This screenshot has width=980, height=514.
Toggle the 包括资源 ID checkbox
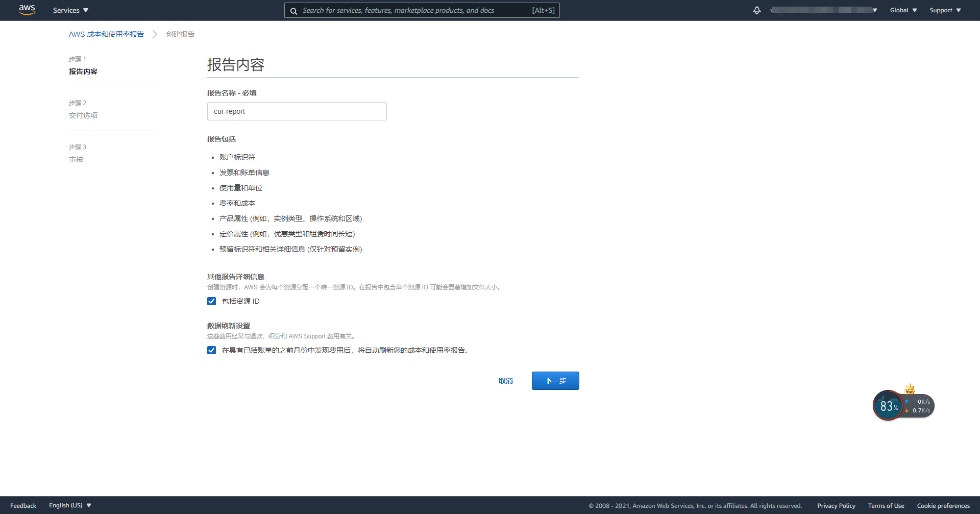(x=211, y=301)
